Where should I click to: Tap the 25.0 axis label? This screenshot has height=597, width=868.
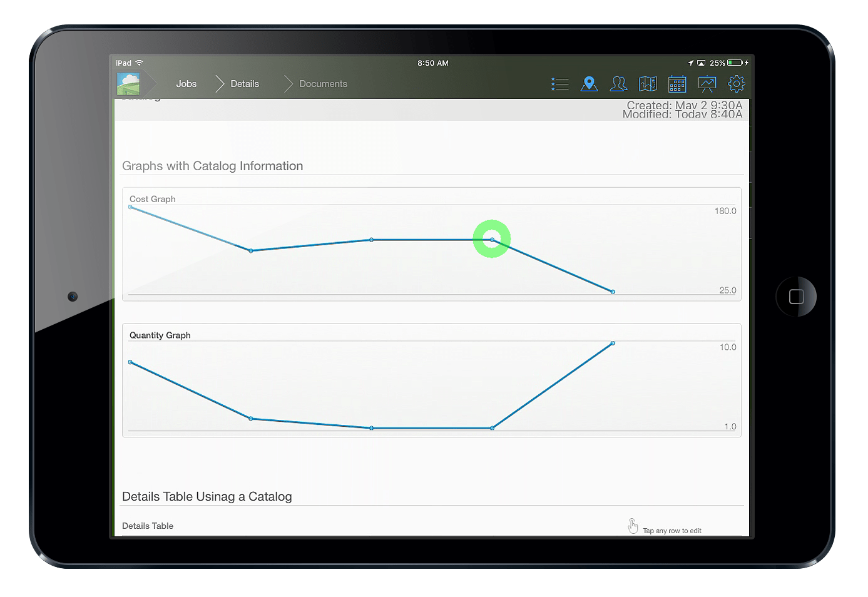click(x=728, y=290)
